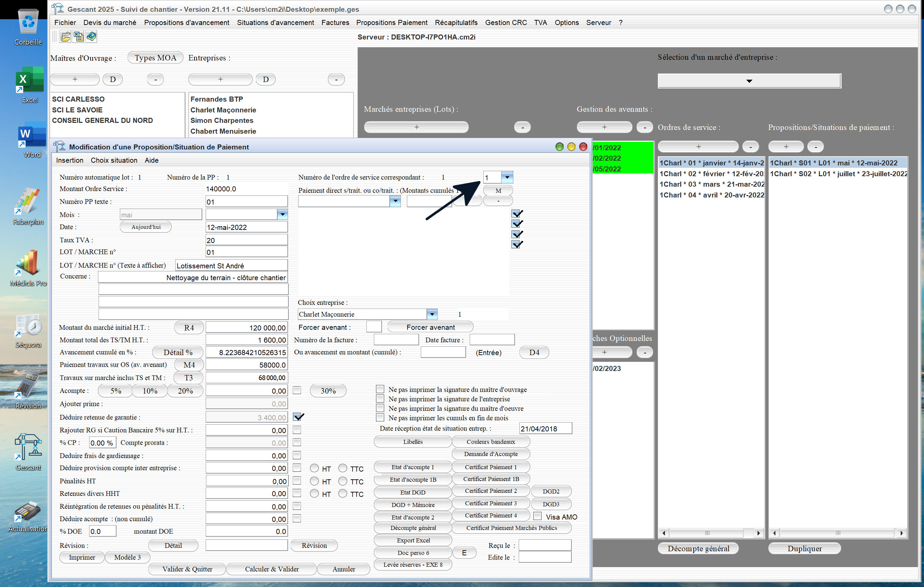Click the open file folder toolbar icon
The width and height of the screenshot is (924, 587).
[x=66, y=37]
